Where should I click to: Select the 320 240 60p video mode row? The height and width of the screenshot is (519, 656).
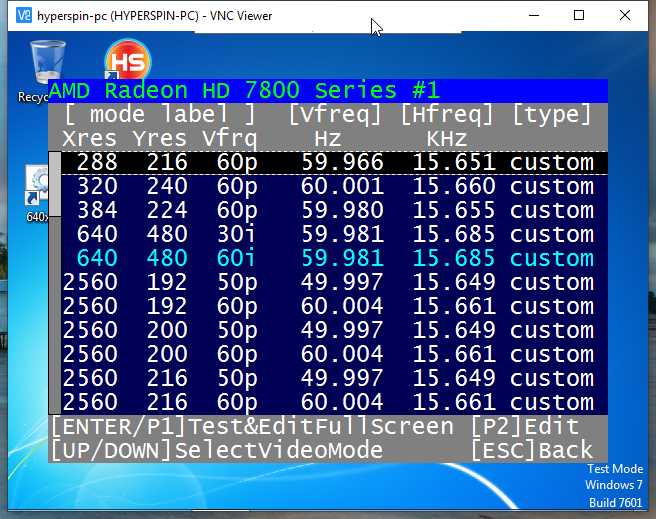pyautogui.click(x=335, y=186)
